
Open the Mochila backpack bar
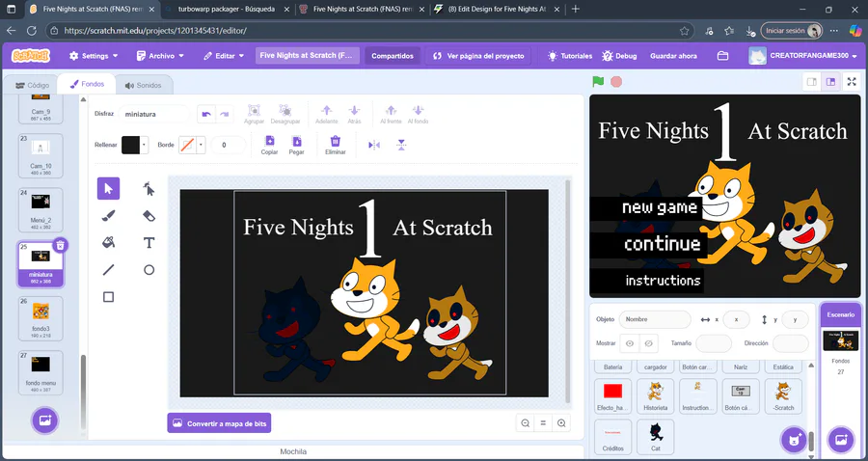click(293, 452)
